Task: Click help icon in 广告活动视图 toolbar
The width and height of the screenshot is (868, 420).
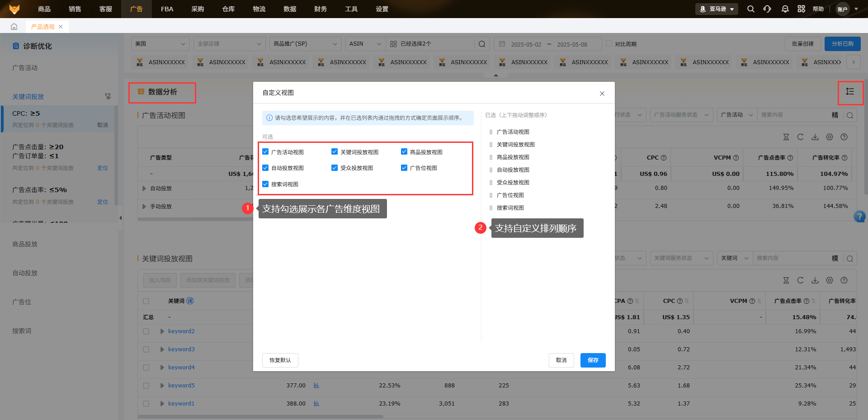Action: [x=844, y=137]
